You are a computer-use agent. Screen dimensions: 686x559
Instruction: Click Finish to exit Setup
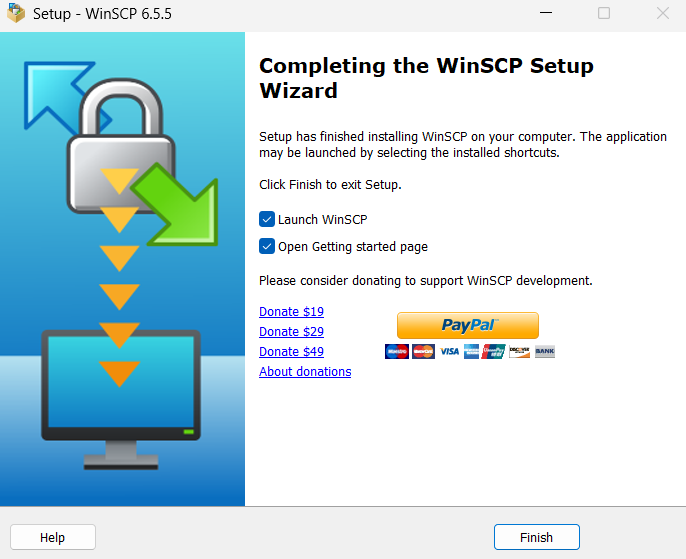(x=537, y=537)
